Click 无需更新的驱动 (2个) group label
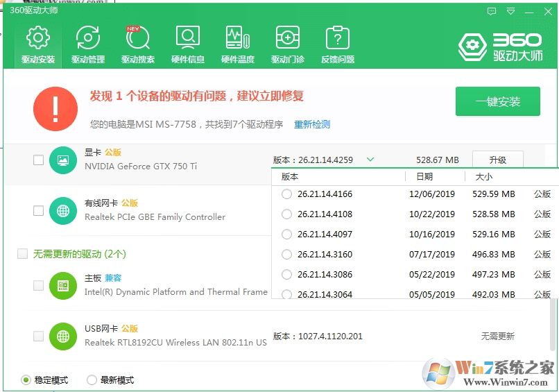The image size is (559, 392). click(x=80, y=254)
